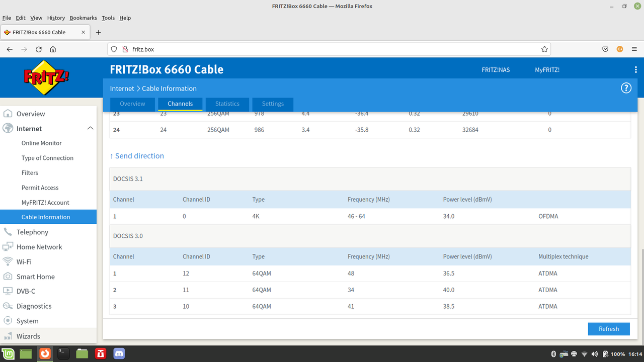Expand the System sidebar menu
This screenshot has height=362, width=644.
click(x=27, y=321)
